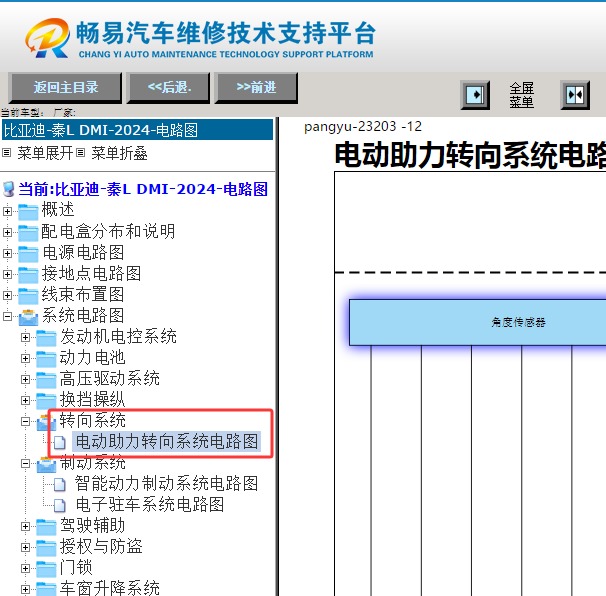Click the document icon of 电子驻车系统电路图
The height and width of the screenshot is (596, 606).
point(60,505)
